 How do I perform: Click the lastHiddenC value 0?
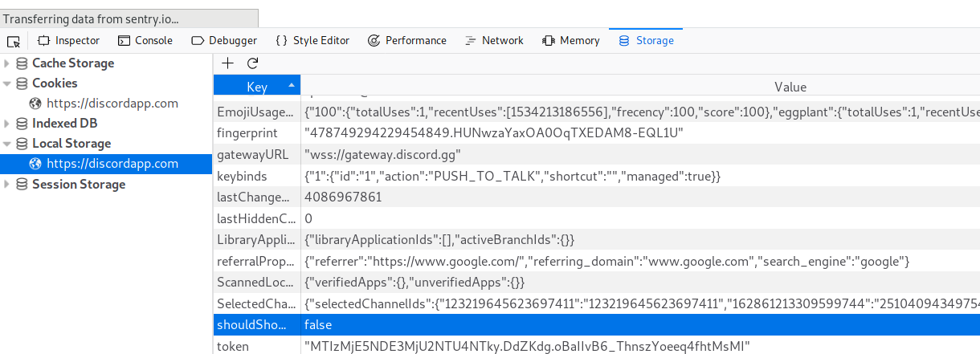click(308, 218)
